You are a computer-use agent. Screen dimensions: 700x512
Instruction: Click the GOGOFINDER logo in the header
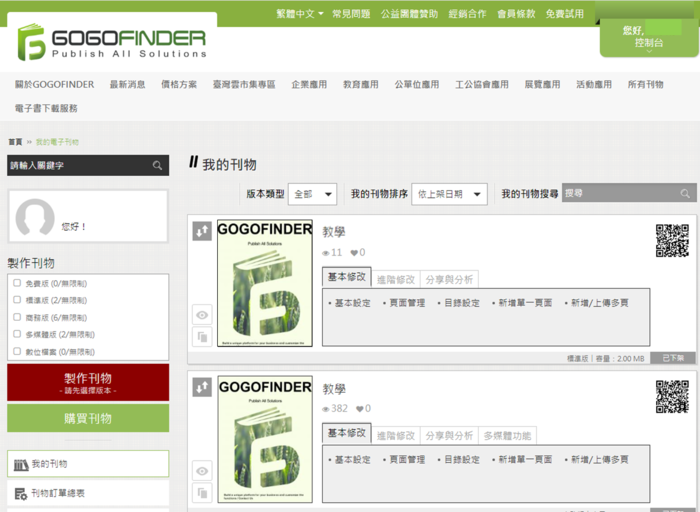coord(111,43)
